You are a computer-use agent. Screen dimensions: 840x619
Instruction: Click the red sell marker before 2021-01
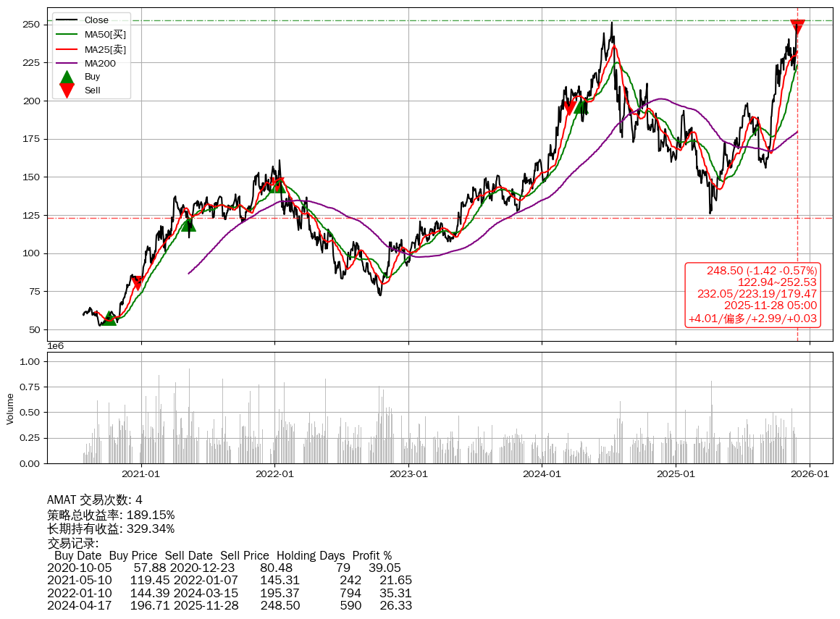click(137, 282)
